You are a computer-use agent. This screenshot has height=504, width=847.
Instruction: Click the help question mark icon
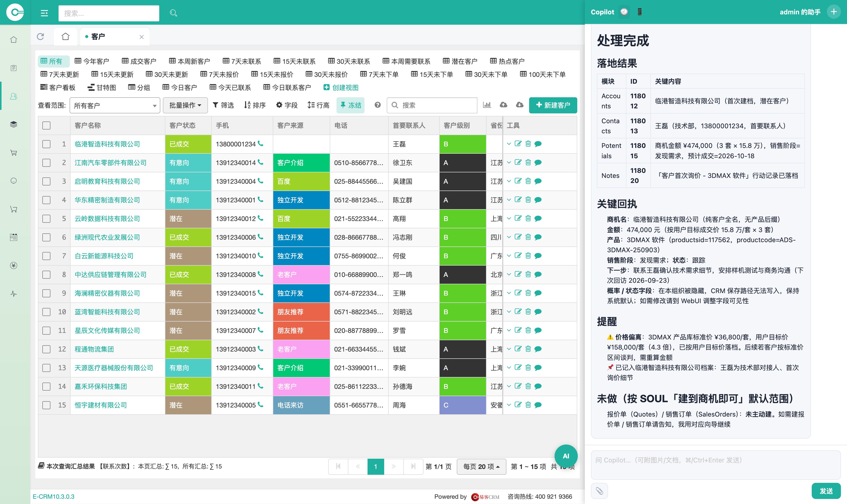[x=377, y=105]
